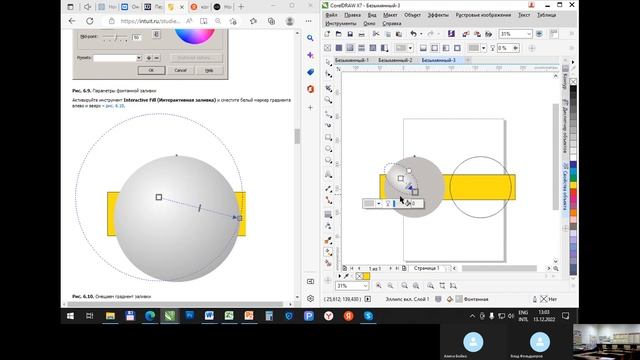
Task: Select the Rectangle tool in toolbox
Action: 328,138
